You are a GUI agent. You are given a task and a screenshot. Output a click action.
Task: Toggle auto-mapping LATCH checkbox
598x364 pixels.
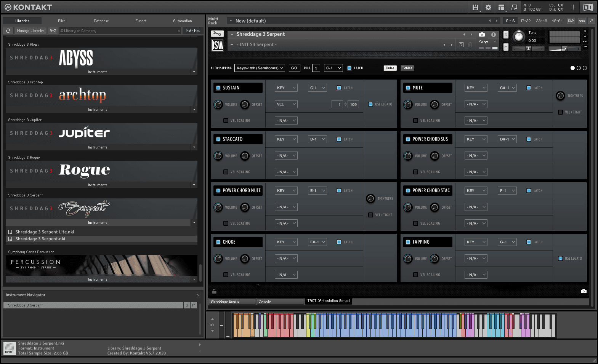[x=349, y=68]
